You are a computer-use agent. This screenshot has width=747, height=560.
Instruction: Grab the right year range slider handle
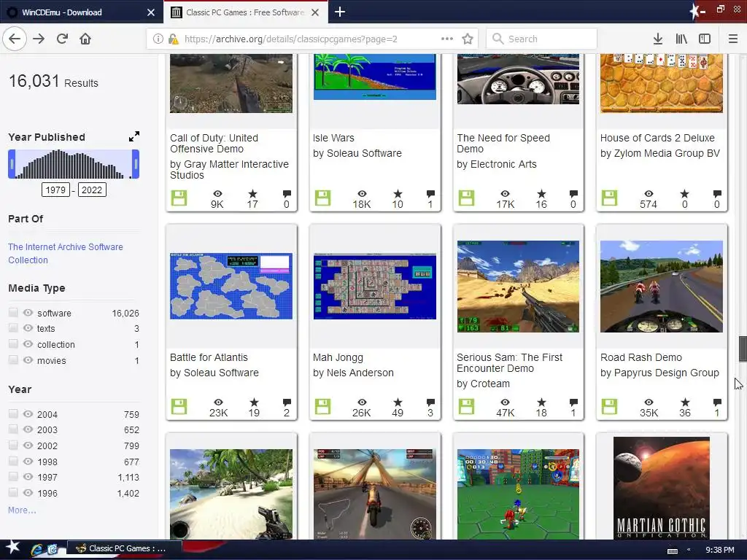(x=136, y=164)
